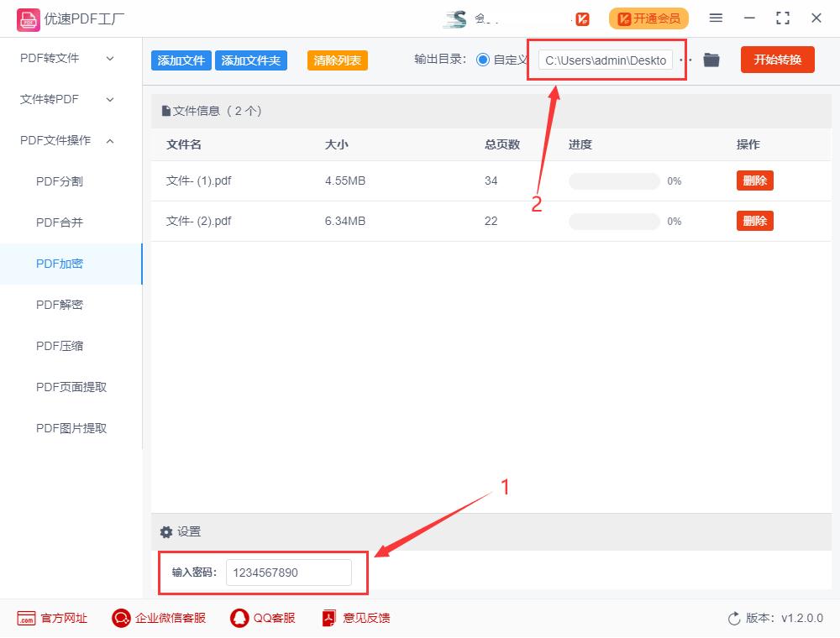Click the password input showing 1234567890

(288, 573)
